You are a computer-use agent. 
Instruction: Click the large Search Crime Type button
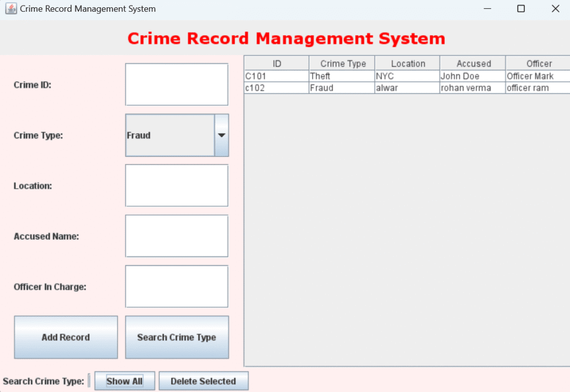tap(177, 337)
